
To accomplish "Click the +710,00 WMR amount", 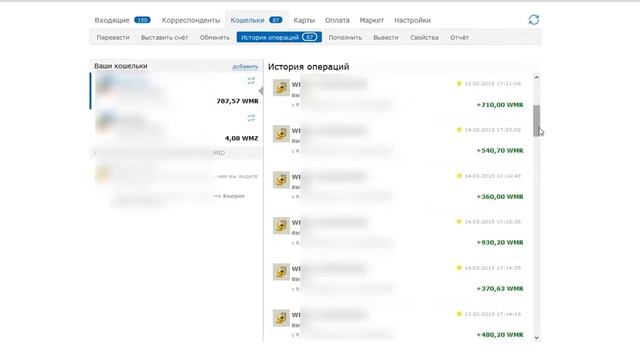I will tap(500, 105).
